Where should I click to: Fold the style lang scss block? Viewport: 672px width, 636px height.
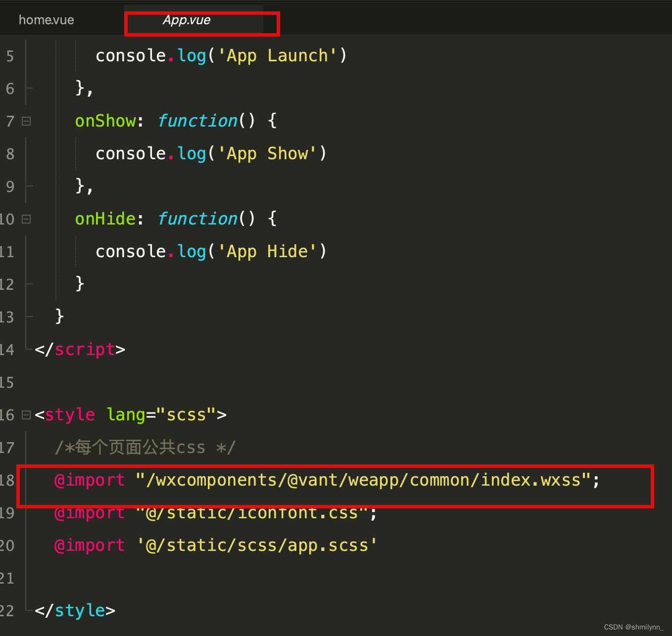[x=27, y=415]
